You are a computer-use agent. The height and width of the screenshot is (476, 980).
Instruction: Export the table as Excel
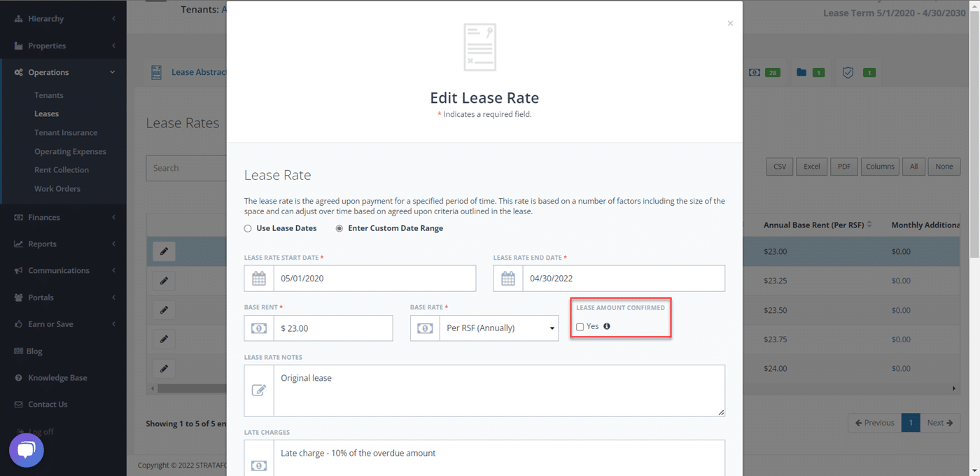(x=811, y=167)
